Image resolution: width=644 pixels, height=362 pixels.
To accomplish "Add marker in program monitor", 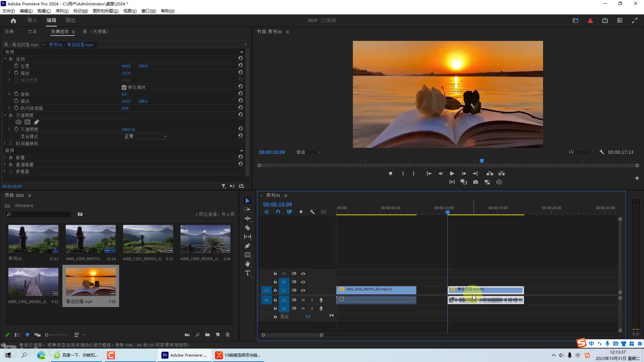I will tap(390, 174).
